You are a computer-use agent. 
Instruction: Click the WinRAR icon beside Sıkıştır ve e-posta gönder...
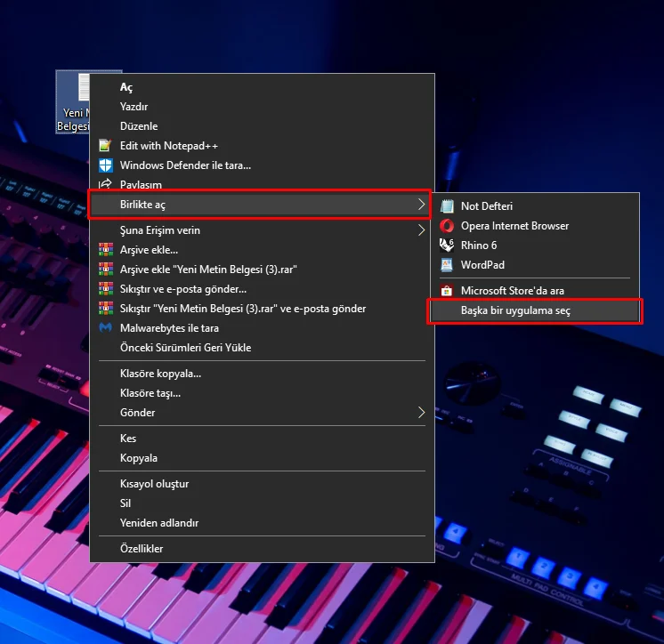coord(106,288)
